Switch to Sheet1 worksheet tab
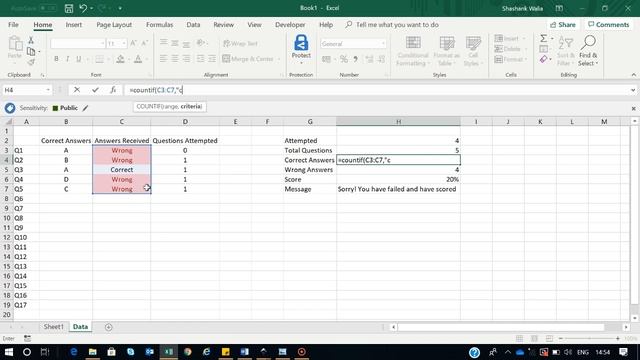The image size is (640, 360). (53, 327)
